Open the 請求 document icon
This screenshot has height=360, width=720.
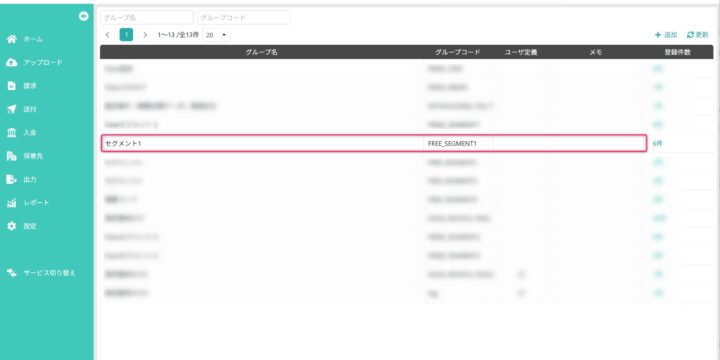[x=12, y=86]
